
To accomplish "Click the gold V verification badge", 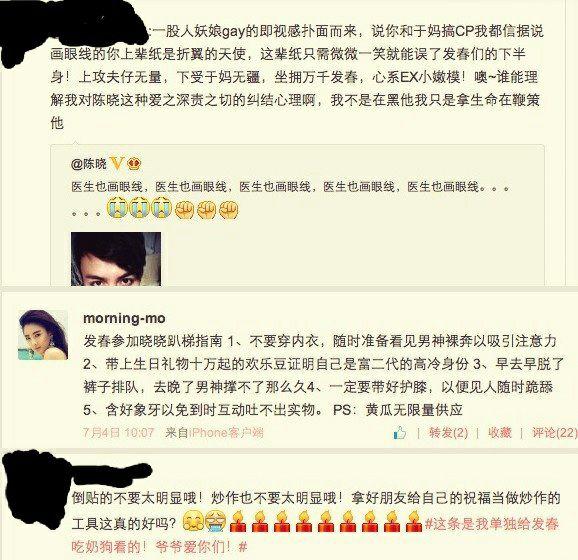I will pos(116,163).
